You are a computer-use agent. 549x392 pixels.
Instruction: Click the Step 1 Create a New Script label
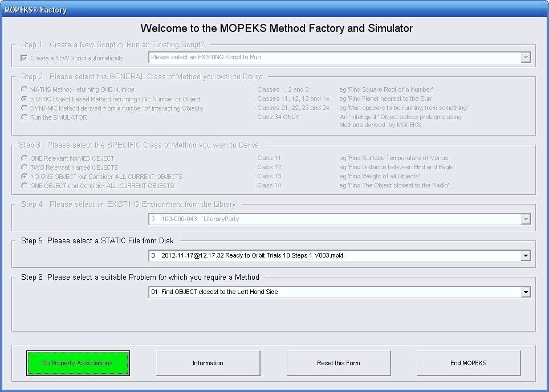click(x=113, y=45)
